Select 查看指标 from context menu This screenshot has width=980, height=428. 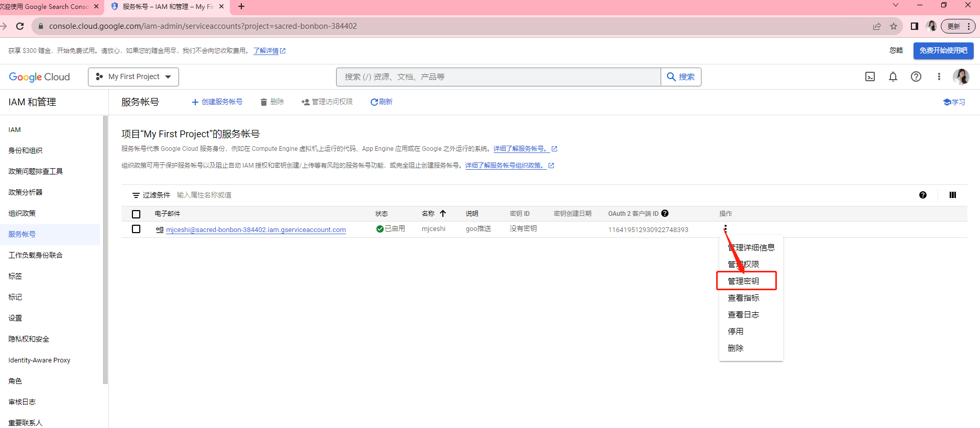click(x=751, y=298)
